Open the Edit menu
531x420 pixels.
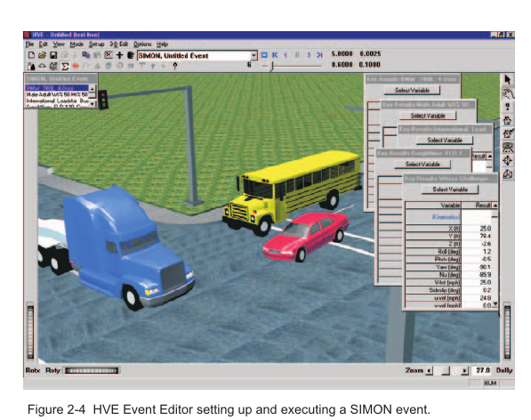[43, 44]
